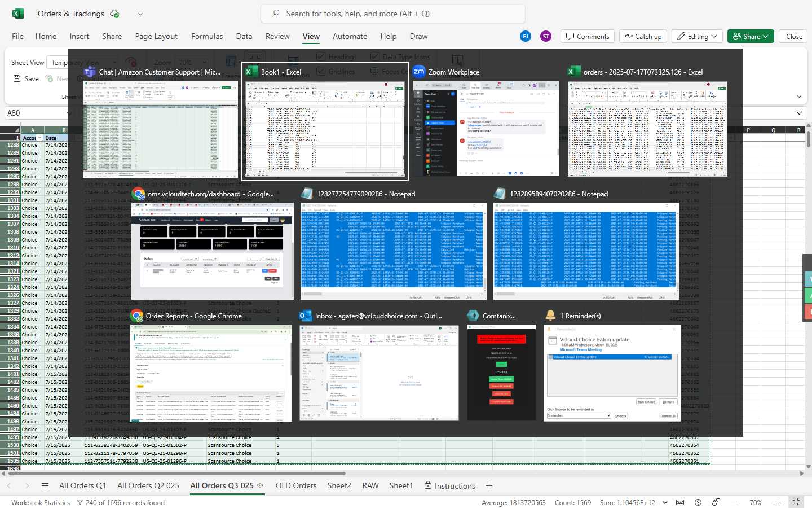The width and height of the screenshot is (812, 508).
Task: Click the keyboard shortcuts icon in status bar
Action: (680, 502)
